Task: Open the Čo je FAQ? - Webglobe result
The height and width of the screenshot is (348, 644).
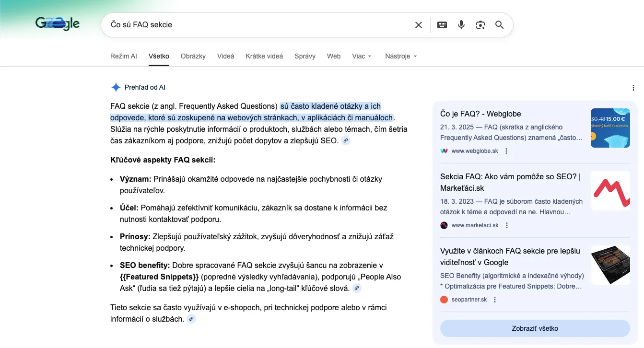Action: (x=480, y=114)
